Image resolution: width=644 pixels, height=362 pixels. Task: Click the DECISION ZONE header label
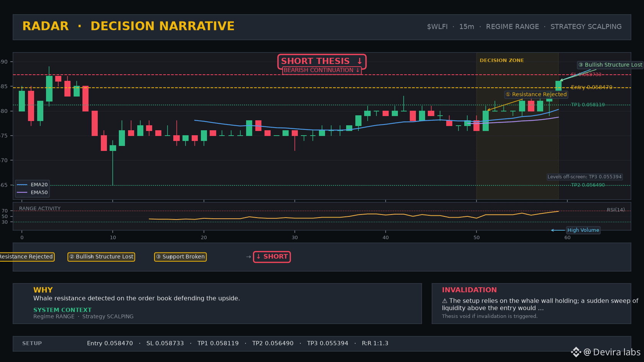pos(502,60)
